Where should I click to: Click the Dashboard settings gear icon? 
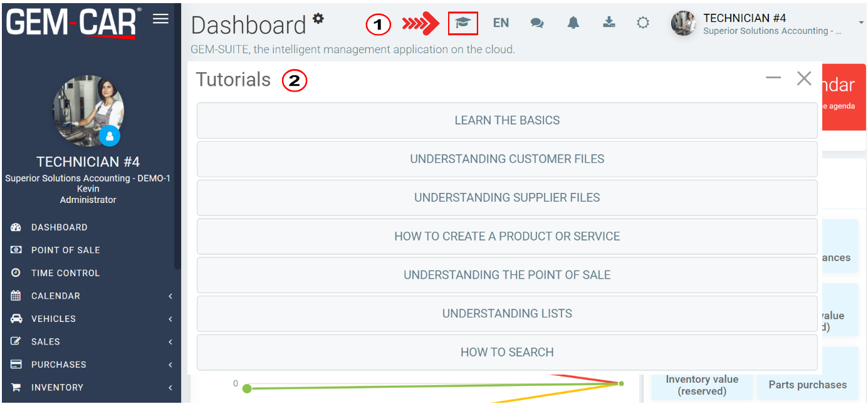point(318,18)
